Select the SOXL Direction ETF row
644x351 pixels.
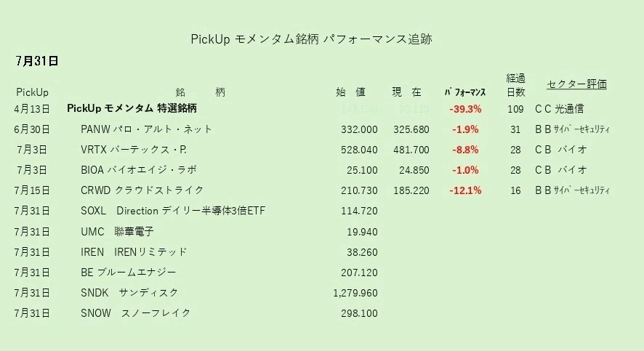[173, 211]
